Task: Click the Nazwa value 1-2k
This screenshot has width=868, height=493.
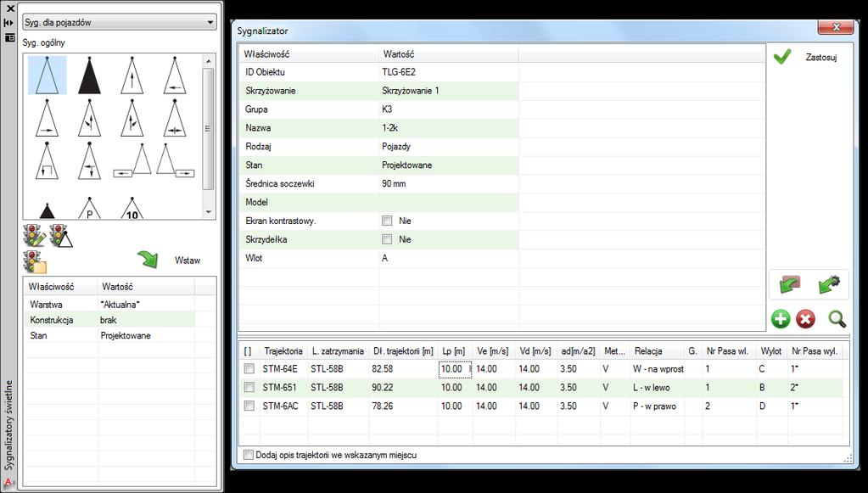Action: pos(389,128)
